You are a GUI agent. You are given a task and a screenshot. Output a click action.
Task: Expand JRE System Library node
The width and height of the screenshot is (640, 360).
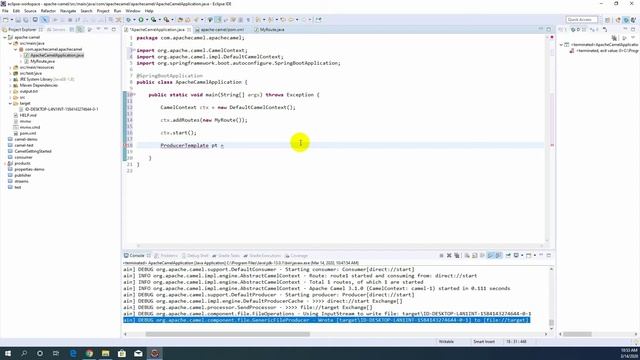pos(10,79)
